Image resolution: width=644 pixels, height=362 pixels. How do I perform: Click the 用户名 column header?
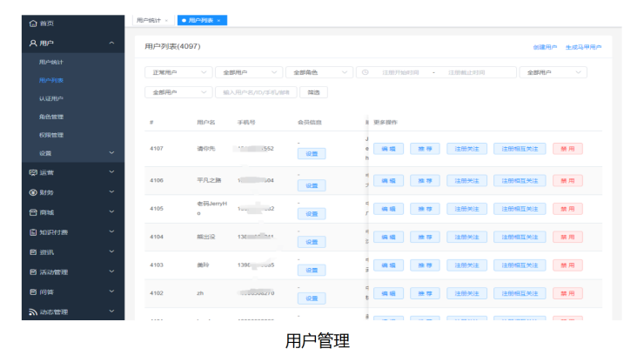point(205,123)
